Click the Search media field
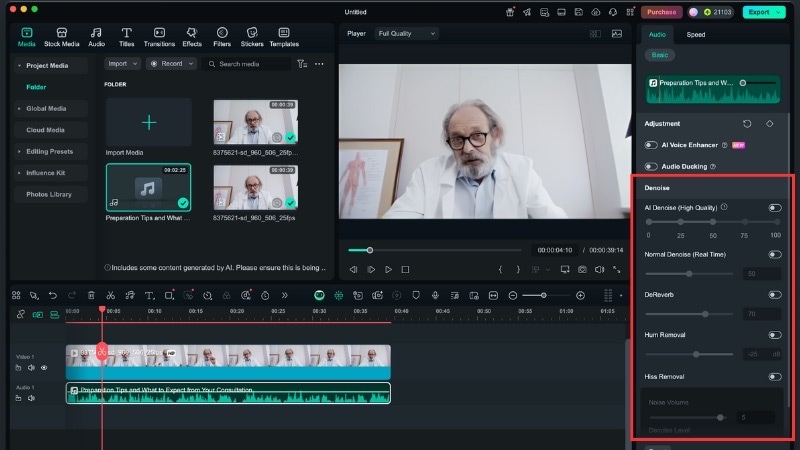The height and width of the screenshot is (450, 800). click(247, 64)
